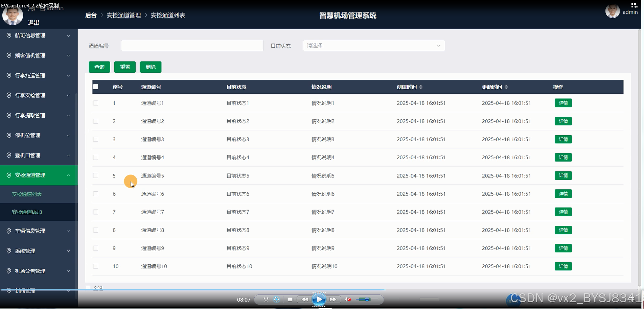Toggle shuffle in the media player
644x309 pixels.
pyautogui.click(x=266, y=299)
